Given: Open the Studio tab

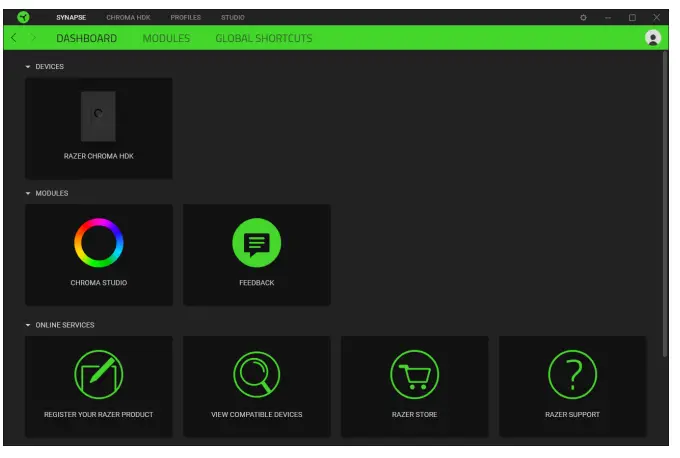Looking at the screenshot, I should click(233, 18).
